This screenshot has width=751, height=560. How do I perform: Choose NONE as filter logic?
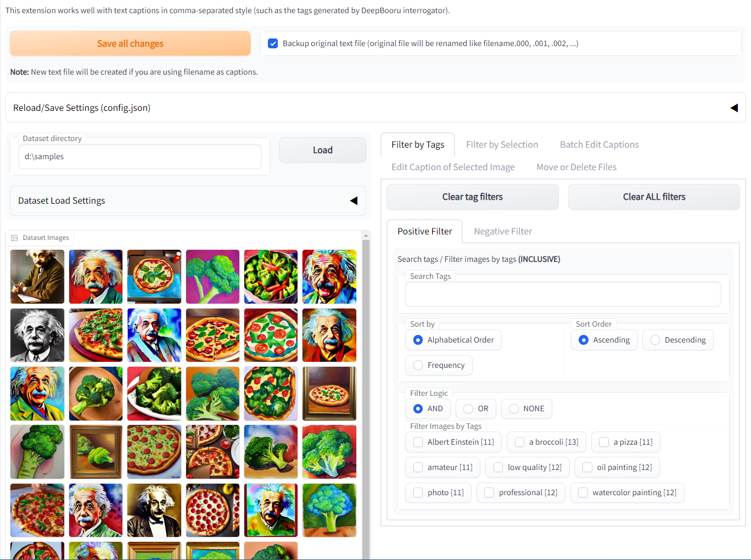(x=513, y=408)
